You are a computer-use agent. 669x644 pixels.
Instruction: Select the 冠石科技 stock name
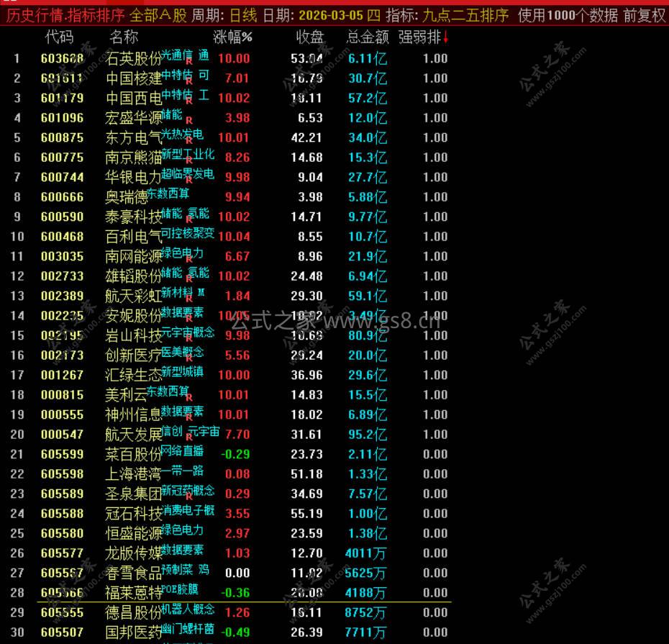point(134,514)
